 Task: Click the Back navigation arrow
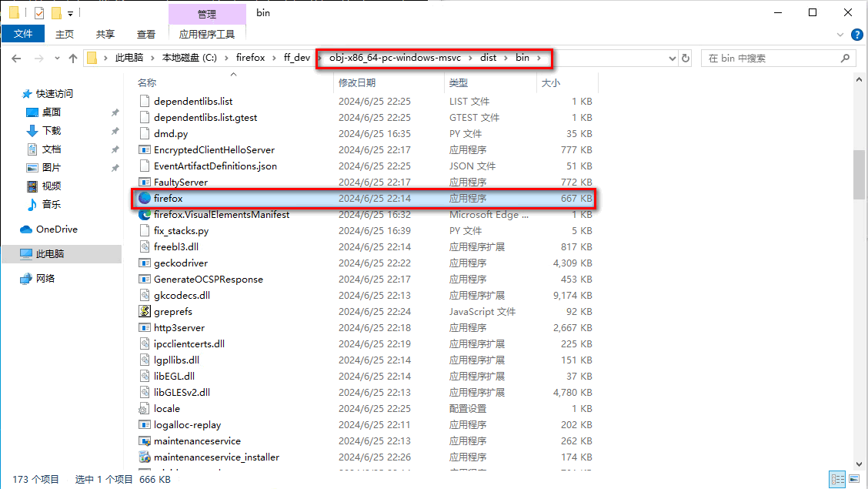pos(16,59)
